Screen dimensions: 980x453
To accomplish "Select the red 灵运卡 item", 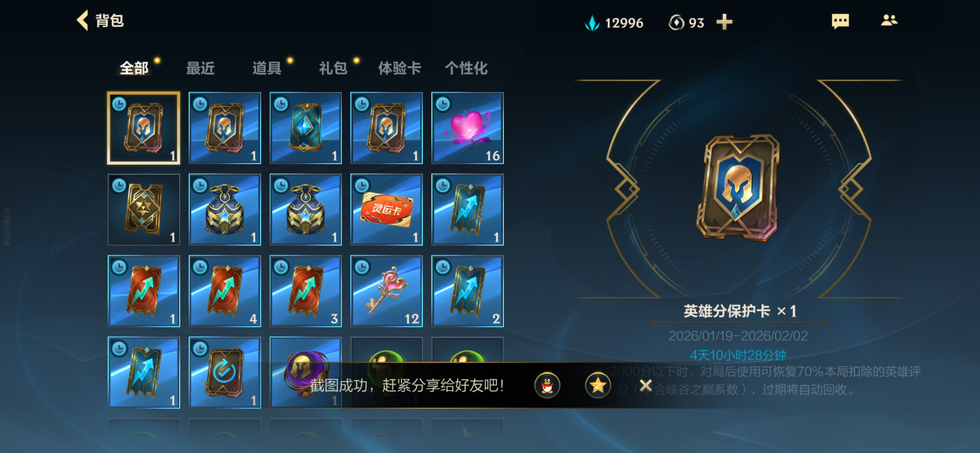I will pos(387,209).
